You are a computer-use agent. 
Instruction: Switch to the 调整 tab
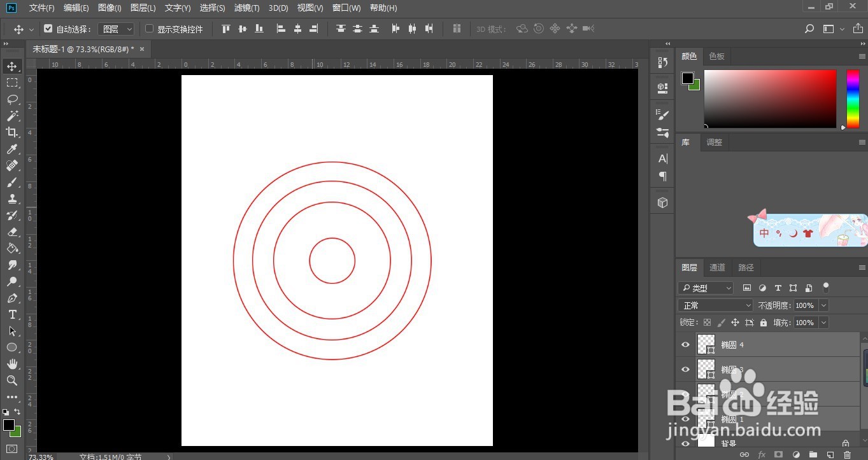(x=715, y=142)
